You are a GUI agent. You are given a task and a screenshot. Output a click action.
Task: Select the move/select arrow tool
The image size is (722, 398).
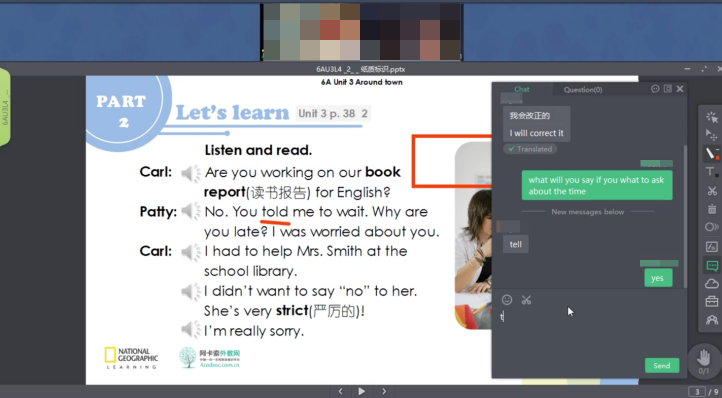pos(711,135)
